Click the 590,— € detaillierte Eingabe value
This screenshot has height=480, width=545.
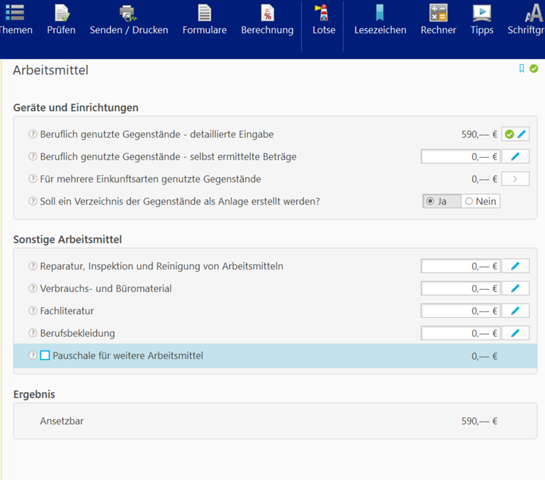479,134
